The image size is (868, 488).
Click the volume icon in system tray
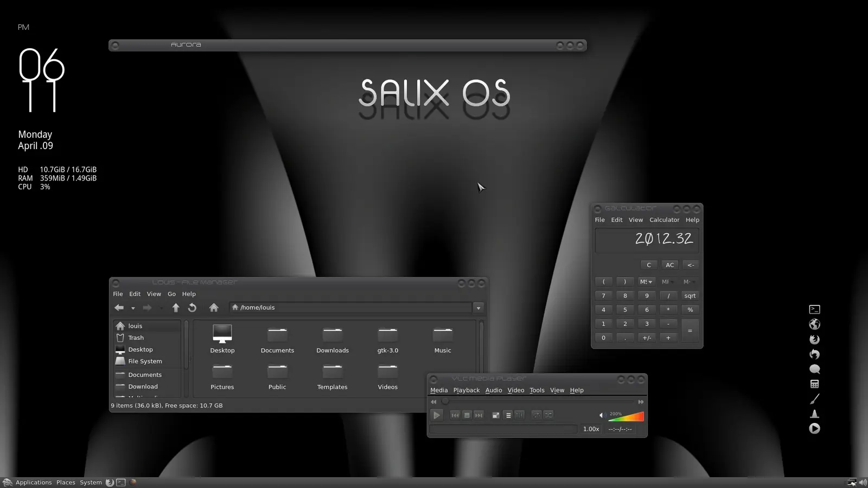[x=863, y=483]
